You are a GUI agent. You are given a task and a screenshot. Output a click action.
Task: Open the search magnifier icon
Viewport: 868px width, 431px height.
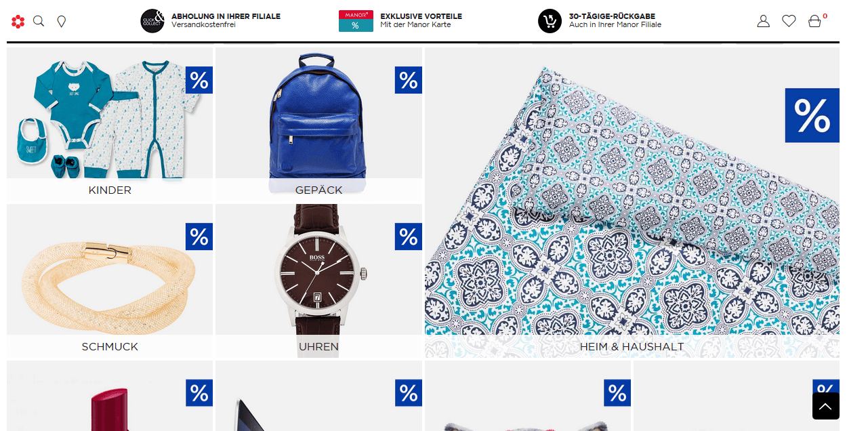click(x=39, y=21)
